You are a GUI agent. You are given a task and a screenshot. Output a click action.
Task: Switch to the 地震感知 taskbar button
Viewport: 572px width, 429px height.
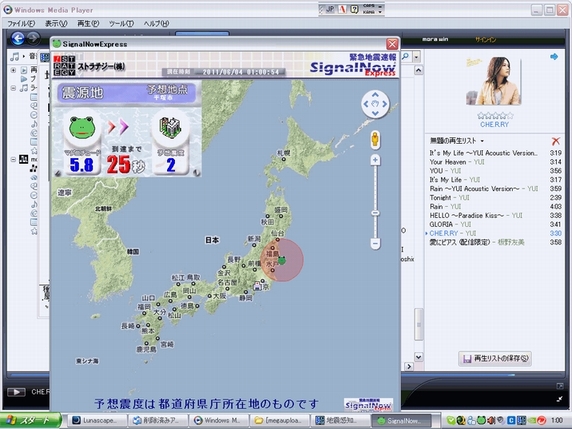coord(340,421)
